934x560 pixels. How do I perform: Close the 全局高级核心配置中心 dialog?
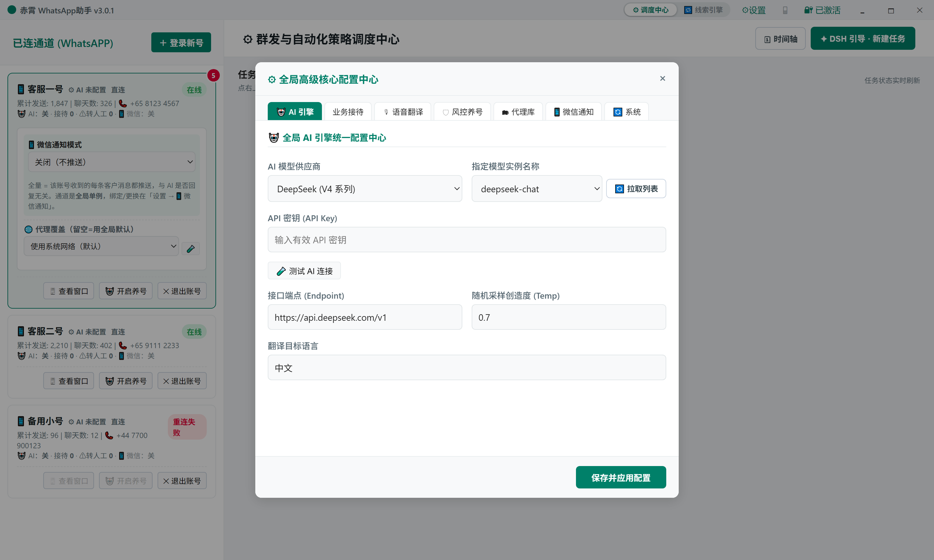click(663, 78)
